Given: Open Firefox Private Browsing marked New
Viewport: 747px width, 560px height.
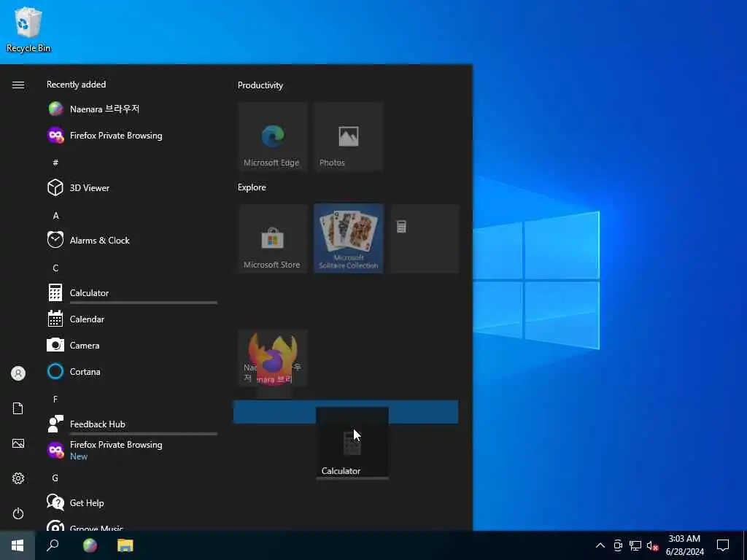Looking at the screenshot, I should [131, 450].
